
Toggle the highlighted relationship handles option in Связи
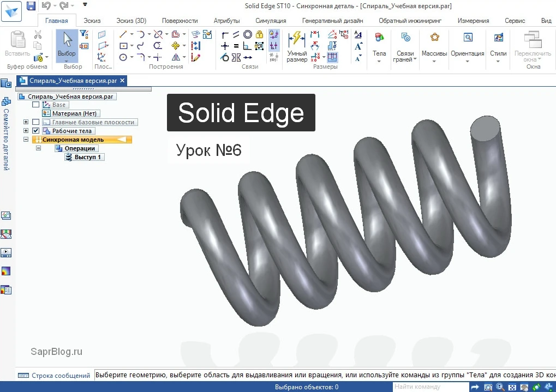coord(274,34)
